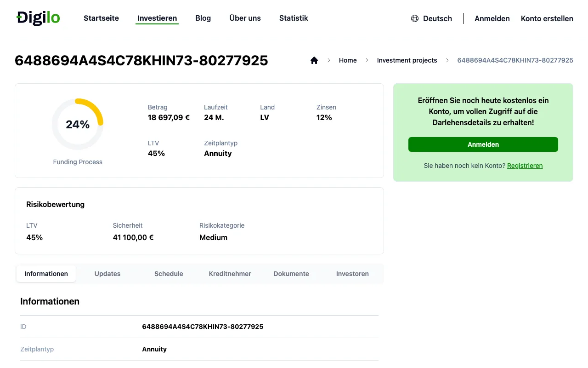
Task: Click the Registrieren link
Action: pos(525,166)
